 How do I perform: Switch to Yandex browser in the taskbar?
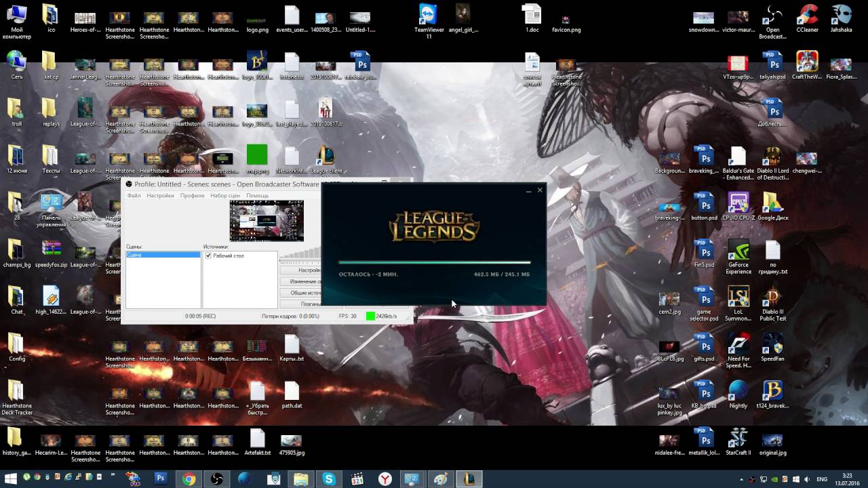[384, 479]
